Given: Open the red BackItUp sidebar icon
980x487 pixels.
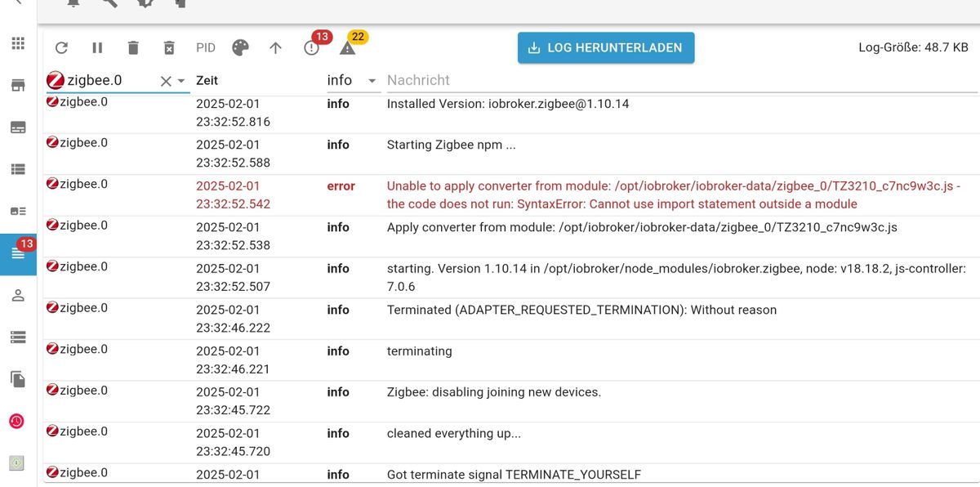Looking at the screenshot, I should pyautogui.click(x=17, y=421).
